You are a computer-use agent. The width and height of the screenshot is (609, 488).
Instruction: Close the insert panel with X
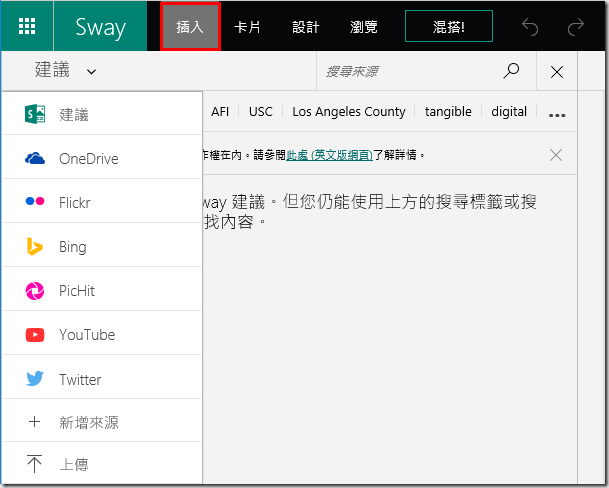tap(557, 72)
